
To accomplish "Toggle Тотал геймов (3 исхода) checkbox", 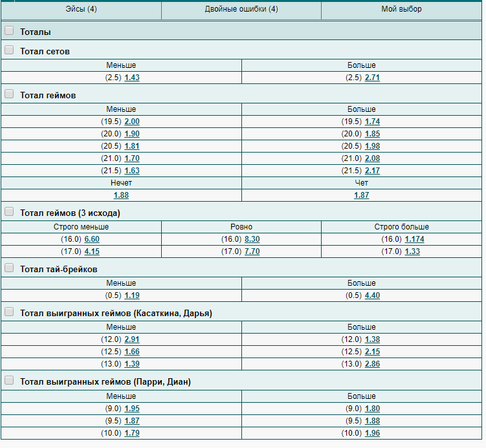I will 9,212.
